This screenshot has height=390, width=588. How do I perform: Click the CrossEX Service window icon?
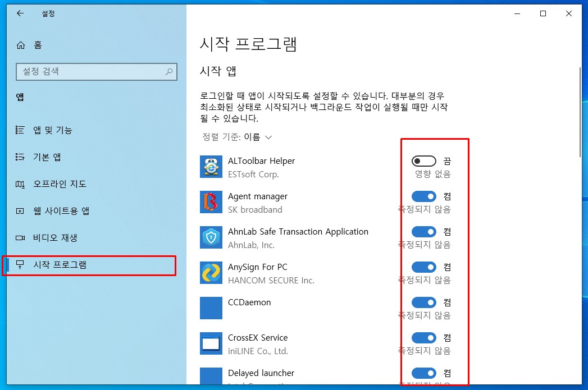(x=211, y=343)
